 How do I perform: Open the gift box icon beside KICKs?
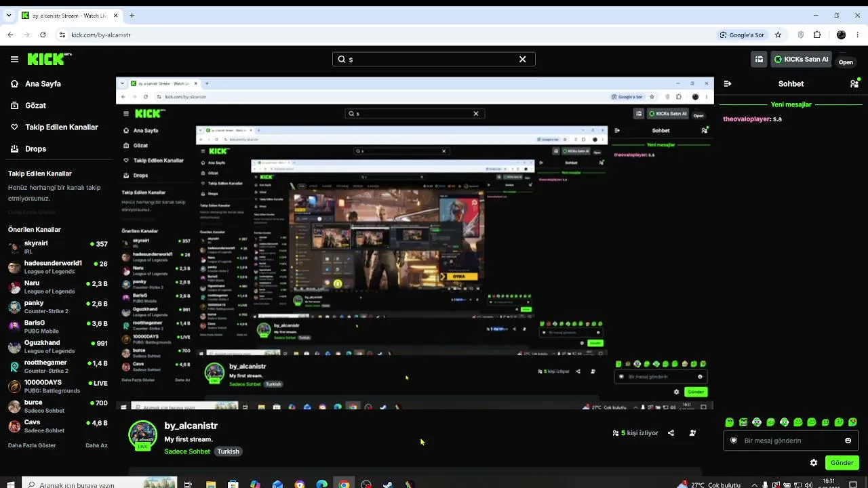click(759, 59)
